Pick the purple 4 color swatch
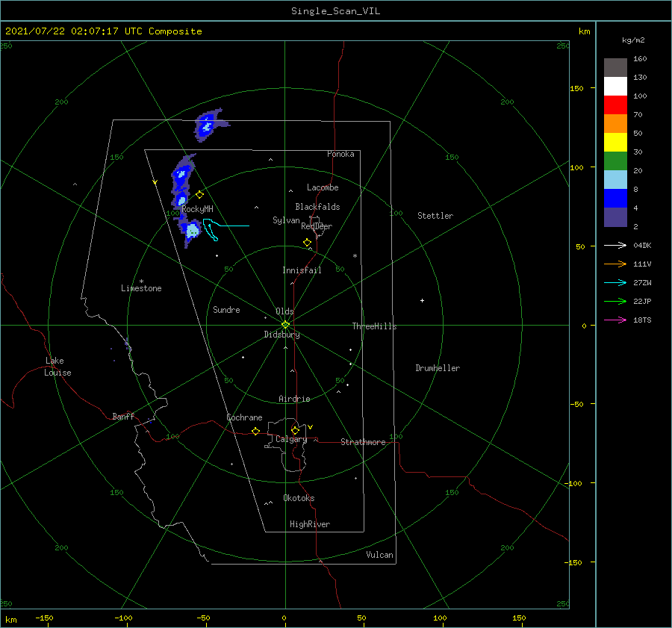Viewport: 672px width, 628px height. (615, 217)
